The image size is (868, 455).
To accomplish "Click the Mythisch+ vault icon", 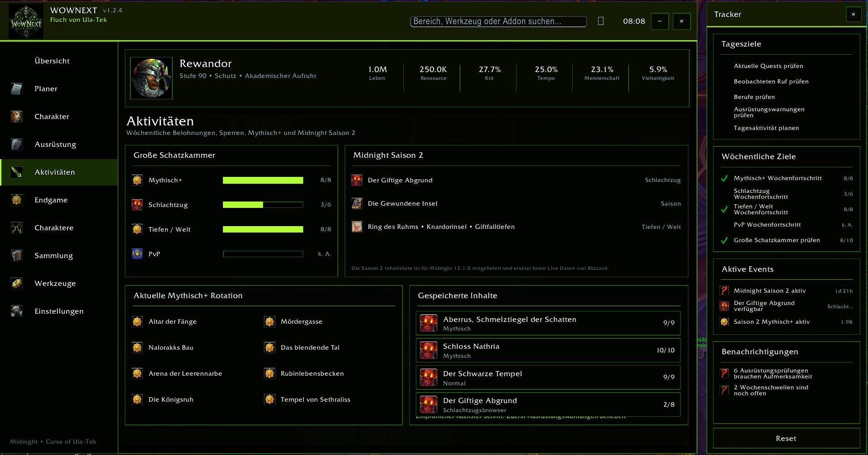I will 137,180.
